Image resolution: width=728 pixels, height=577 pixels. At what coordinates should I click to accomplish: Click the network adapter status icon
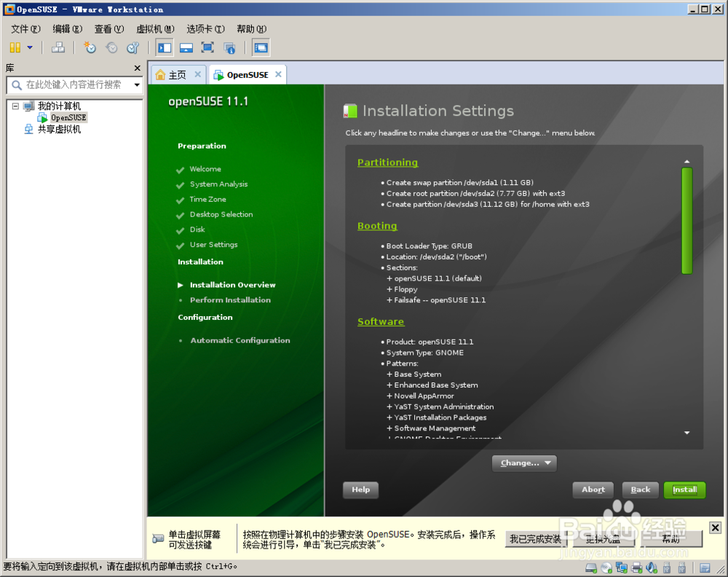(x=622, y=568)
